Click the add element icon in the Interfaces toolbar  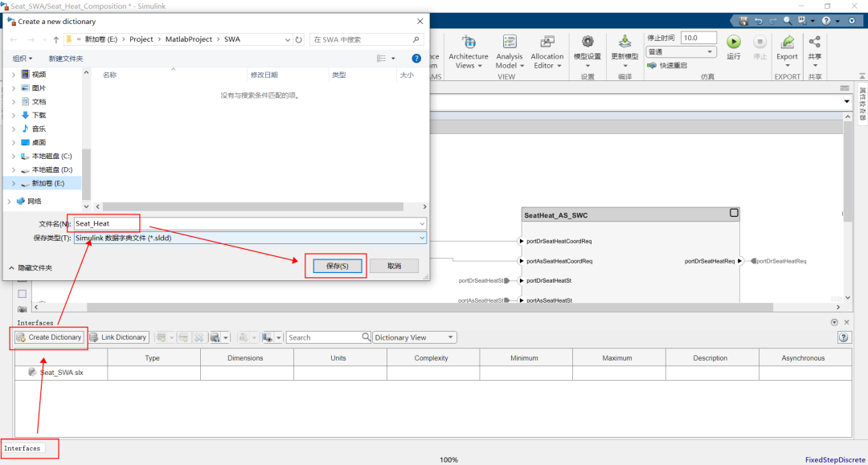(184, 337)
